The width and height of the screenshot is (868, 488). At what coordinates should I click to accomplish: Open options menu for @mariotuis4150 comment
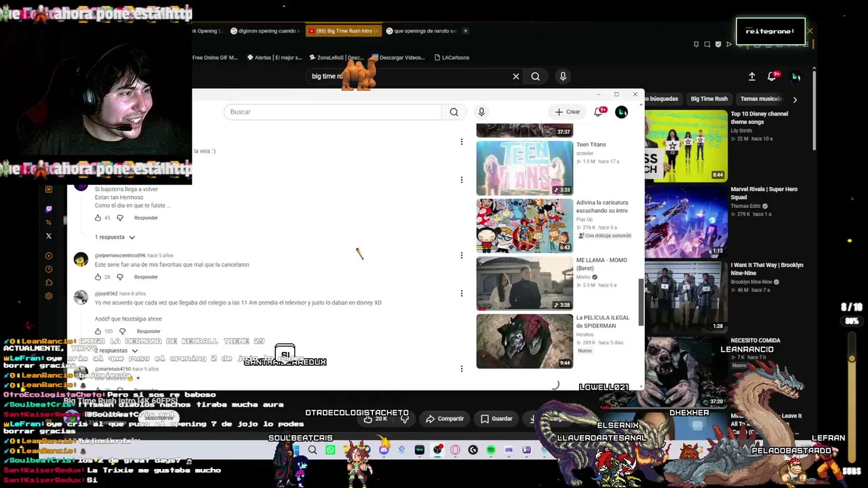click(462, 369)
